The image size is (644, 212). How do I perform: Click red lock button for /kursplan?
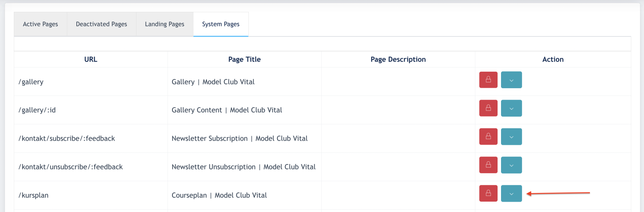(x=488, y=193)
